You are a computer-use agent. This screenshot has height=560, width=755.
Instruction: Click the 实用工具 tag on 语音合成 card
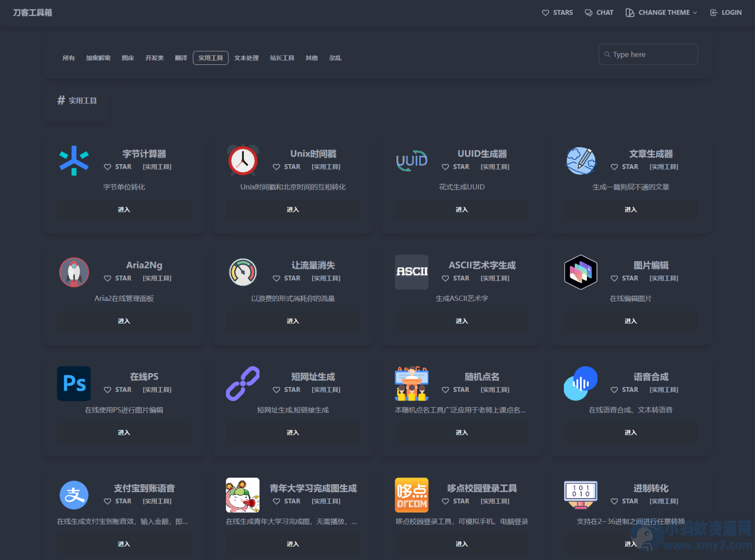click(x=664, y=390)
